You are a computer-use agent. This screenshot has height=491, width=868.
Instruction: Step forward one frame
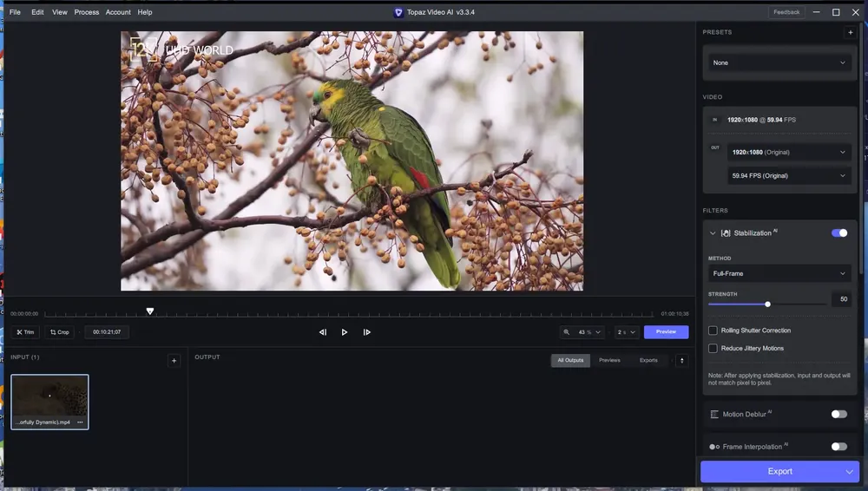(366, 332)
